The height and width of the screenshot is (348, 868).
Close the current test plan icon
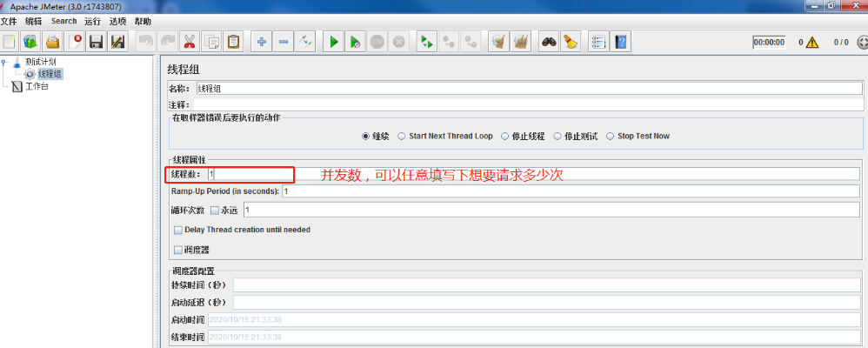[x=74, y=42]
